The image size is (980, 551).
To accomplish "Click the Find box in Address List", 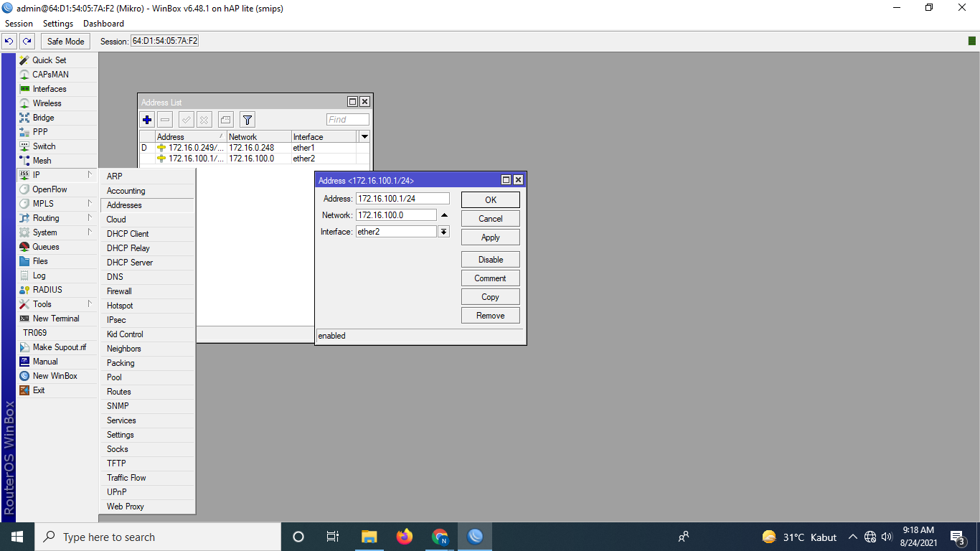I will coord(348,120).
